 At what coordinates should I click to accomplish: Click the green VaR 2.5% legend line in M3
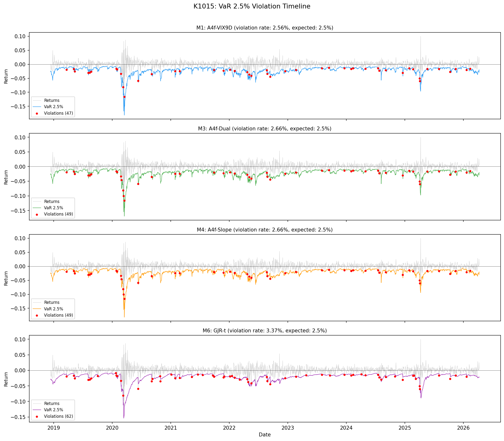pyautogui.click(x=37, y=208)
